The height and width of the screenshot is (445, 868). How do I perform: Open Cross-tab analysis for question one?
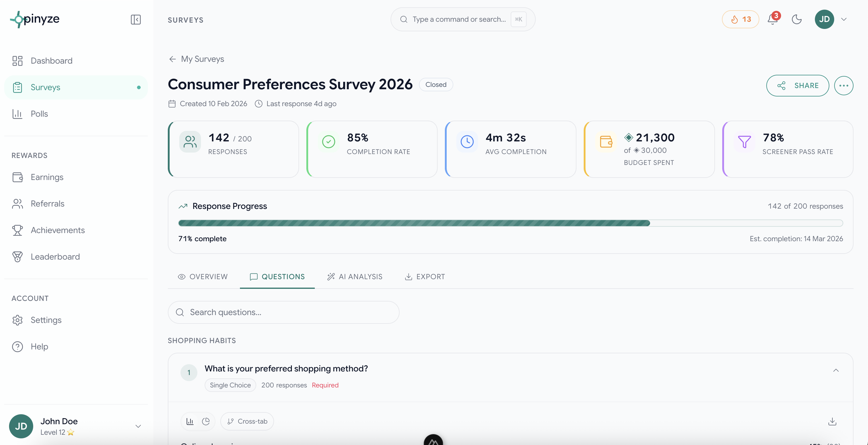[x=247, y=421]
